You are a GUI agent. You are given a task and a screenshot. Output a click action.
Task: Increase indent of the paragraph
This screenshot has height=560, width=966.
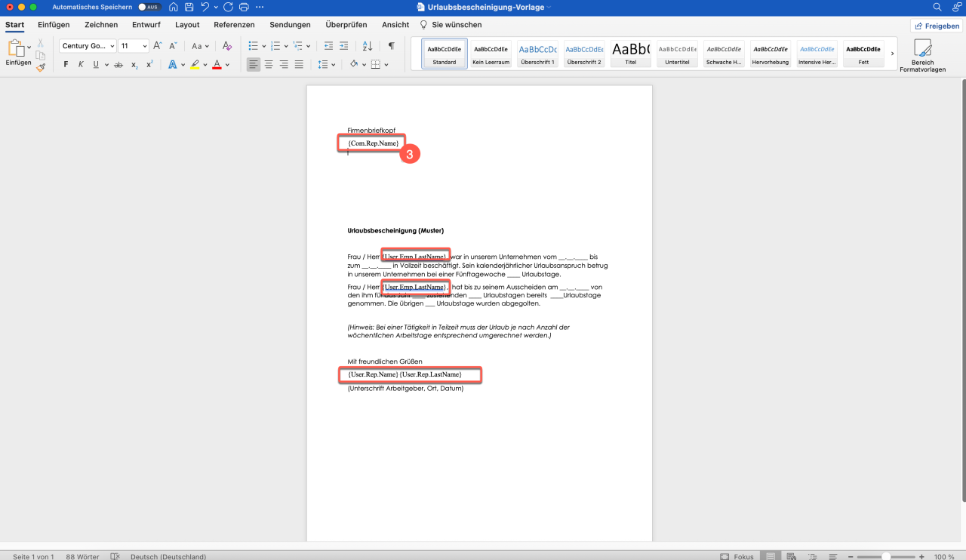coord(344,46)
